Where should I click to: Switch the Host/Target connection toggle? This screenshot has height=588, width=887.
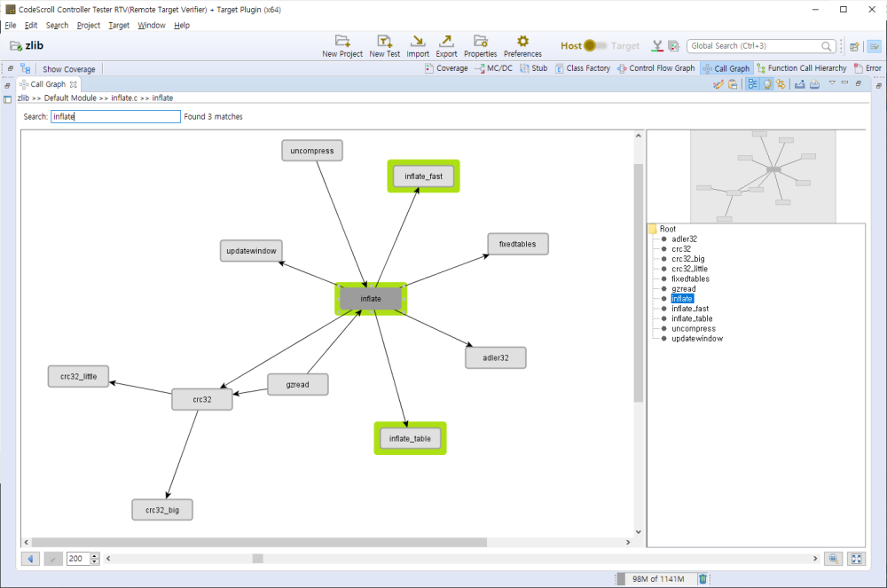596,45
